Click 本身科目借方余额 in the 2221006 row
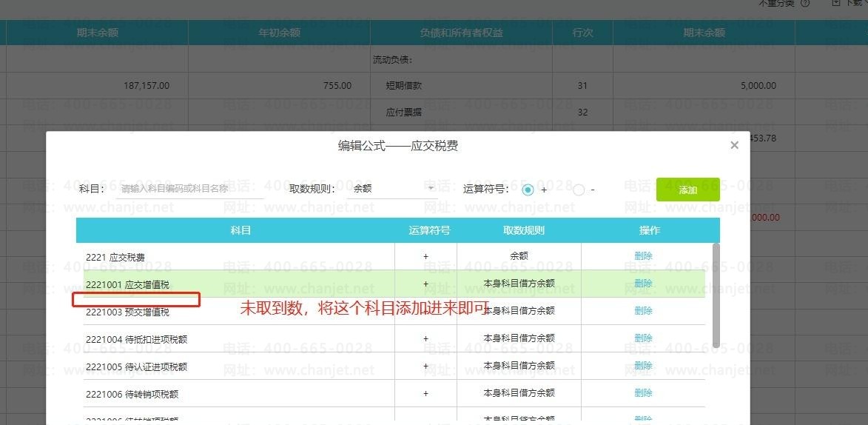The image size is (868, 425). (519, 392)
